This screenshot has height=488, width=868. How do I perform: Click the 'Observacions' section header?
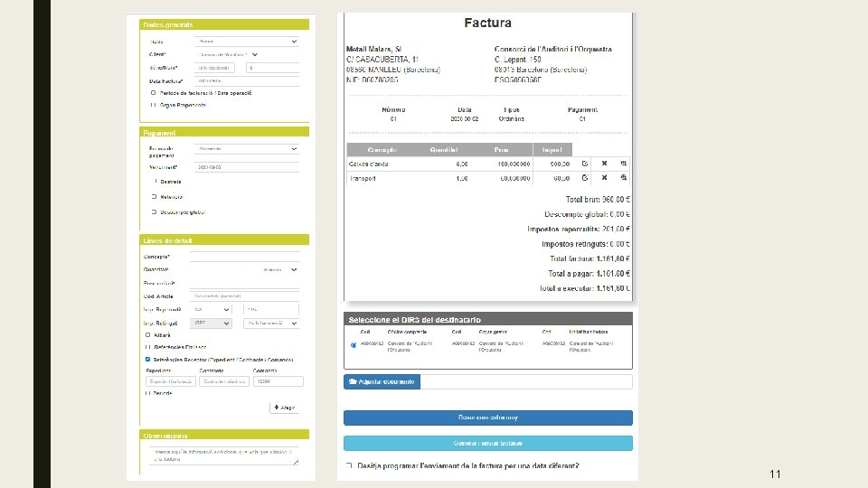pos(224,436)
